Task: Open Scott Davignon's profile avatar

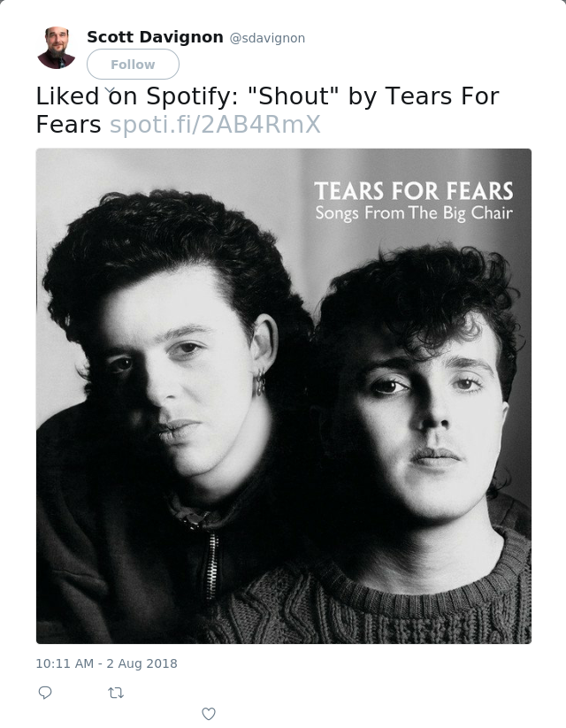Action: pos(57,48)
